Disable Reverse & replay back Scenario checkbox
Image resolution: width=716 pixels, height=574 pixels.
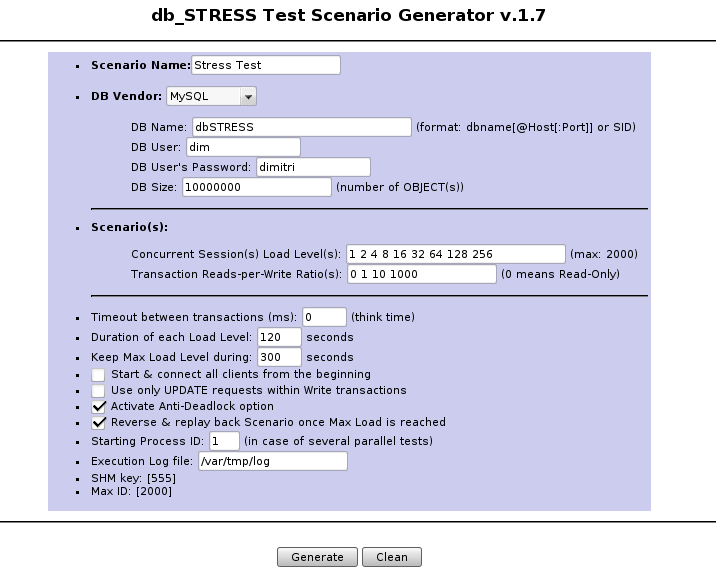coord(98,423)
